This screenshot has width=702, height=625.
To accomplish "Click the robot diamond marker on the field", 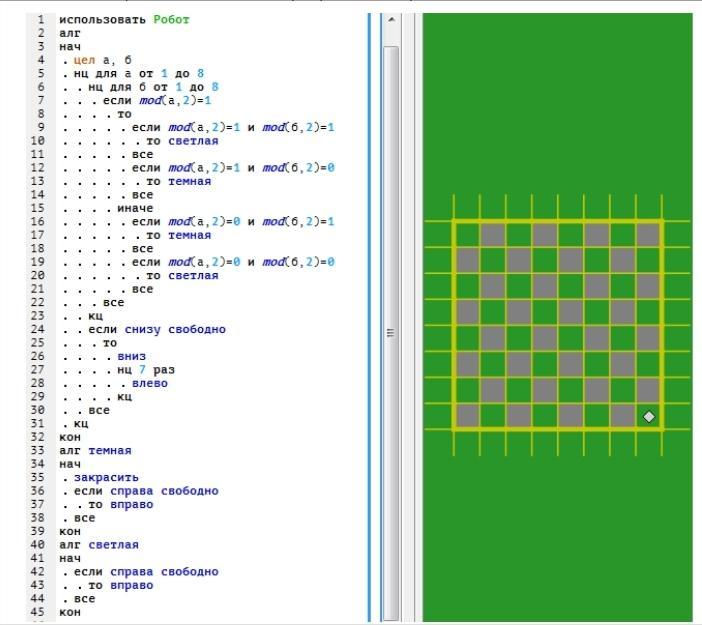I will 649,416.
